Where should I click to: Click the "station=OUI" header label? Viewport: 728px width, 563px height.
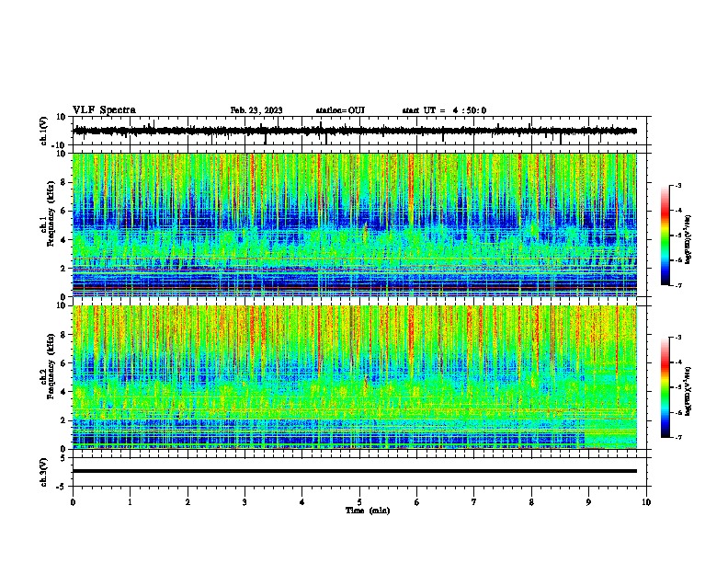coord(340,110)
